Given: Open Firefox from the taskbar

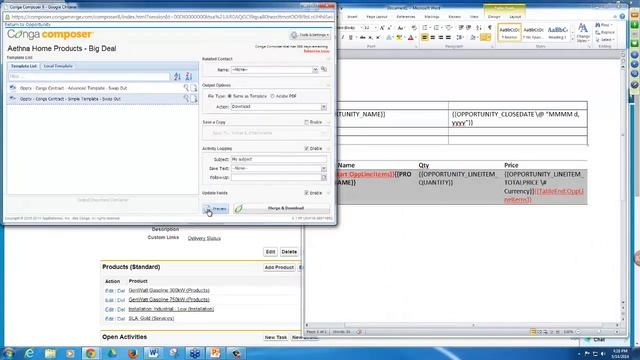Looking at the screenshot, I should click(133, 353).
